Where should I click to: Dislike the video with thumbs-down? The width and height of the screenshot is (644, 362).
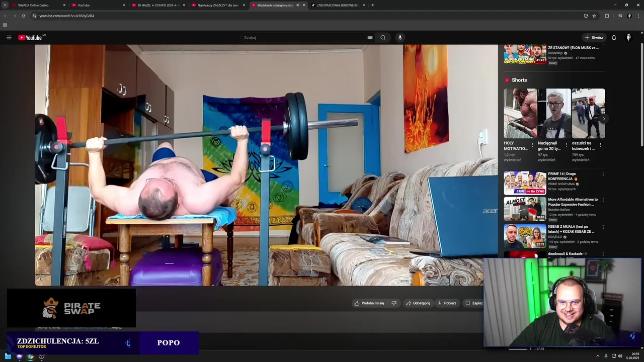(394, 303)
